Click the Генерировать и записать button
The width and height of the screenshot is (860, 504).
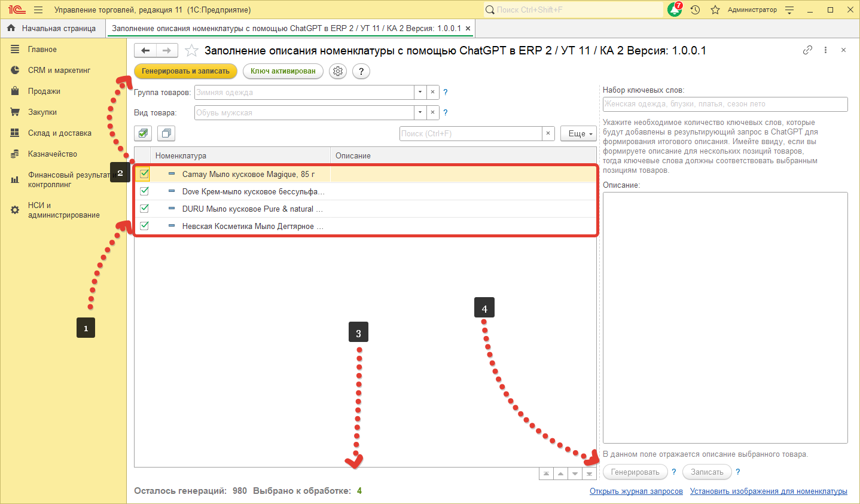(185, 71)
